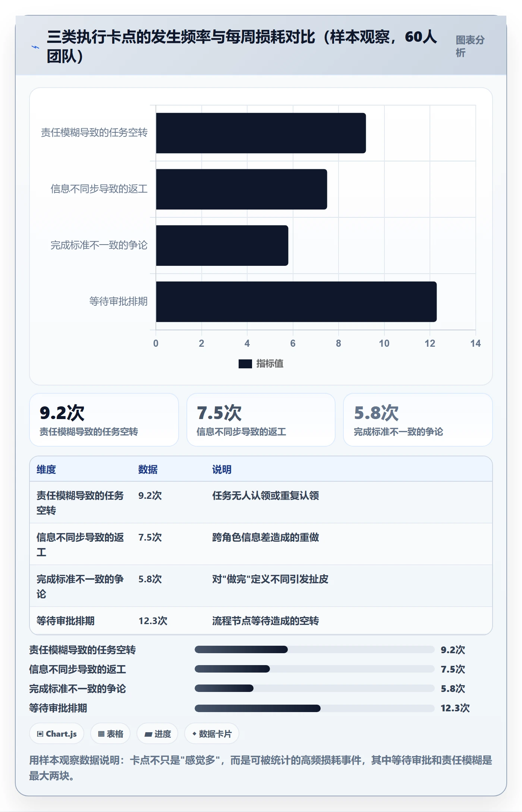Click the 等待审批排期 progress bar

tap(314, 708)
